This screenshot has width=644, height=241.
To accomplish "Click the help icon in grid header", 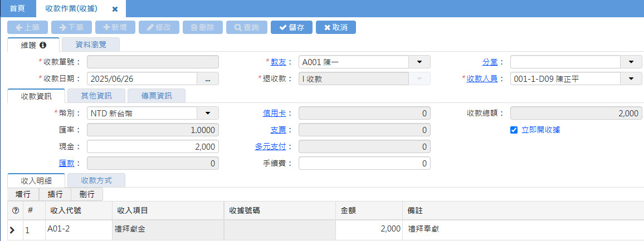I will coord(16,211).
